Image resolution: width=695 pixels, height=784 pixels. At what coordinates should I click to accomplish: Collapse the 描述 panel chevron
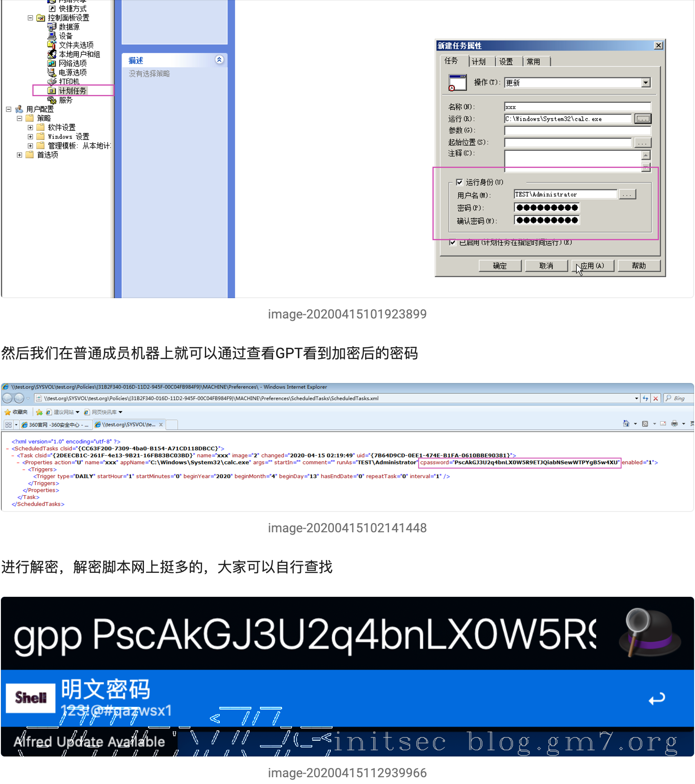coord(219,60)
